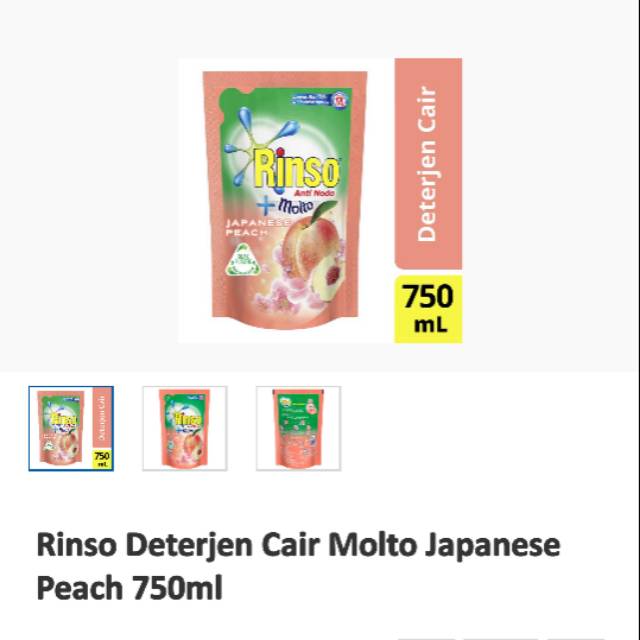Click the blue Molto logo on the pouch

point(288,206)
